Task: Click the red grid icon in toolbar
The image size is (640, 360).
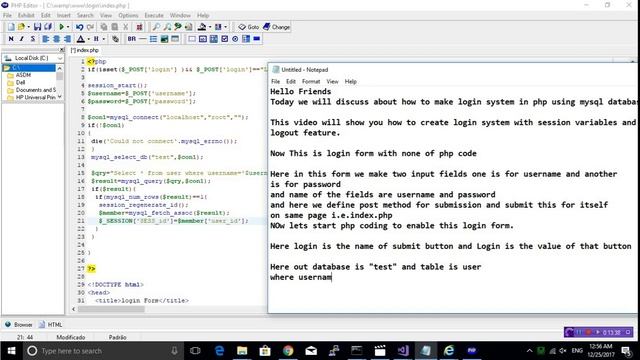Action: (139, 27)
